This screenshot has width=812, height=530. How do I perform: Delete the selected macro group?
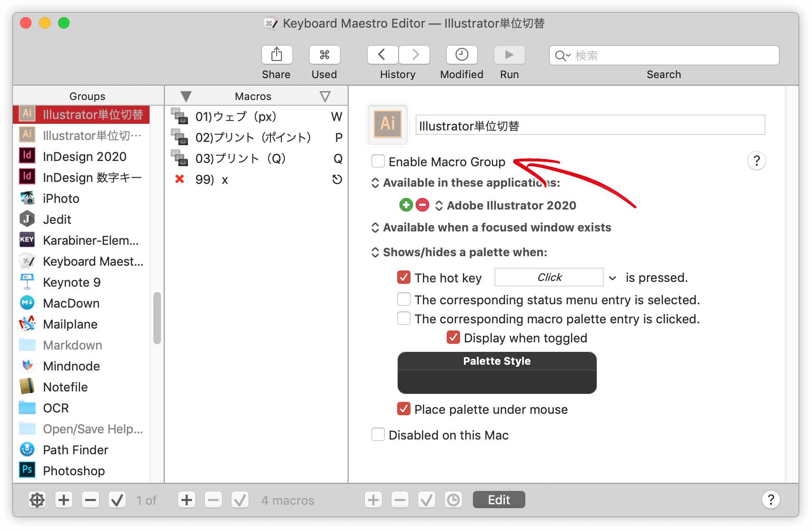90,500
